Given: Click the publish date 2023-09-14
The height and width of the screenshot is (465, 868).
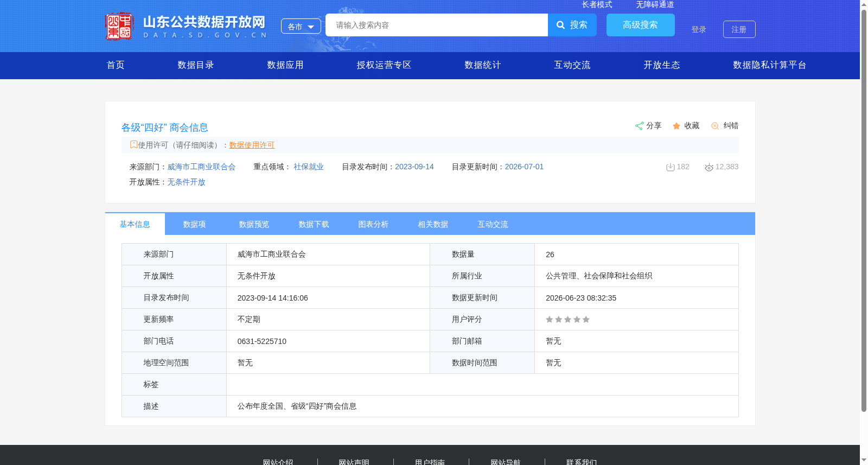Looking at the screenshot, I should (414, 167).
